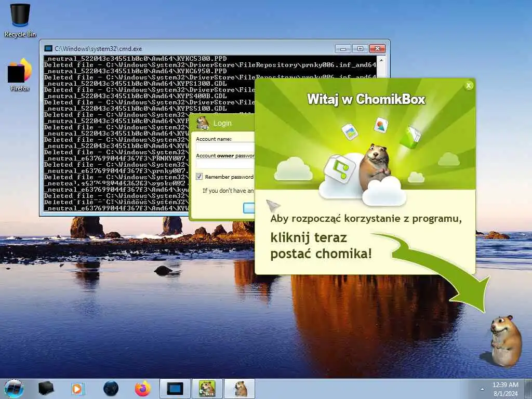Open the Recycle Bin desktop icon
The height and width of the screenshot is (399, 532).
pos(20,20)
